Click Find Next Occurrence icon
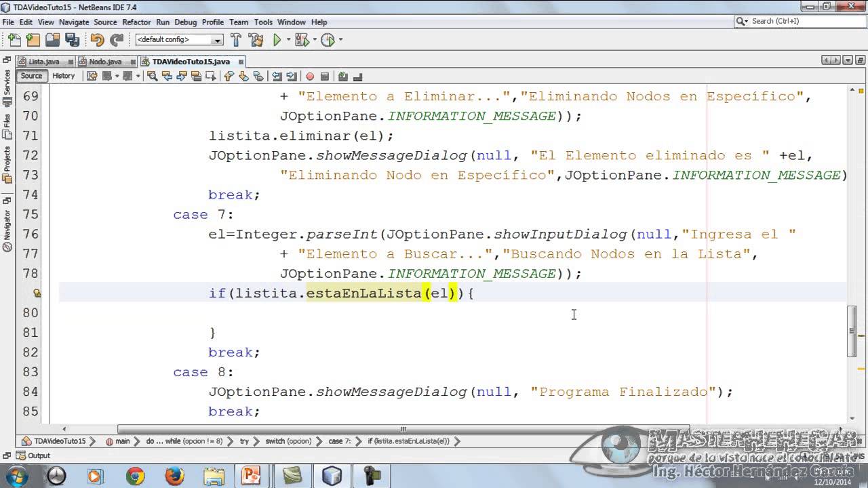This screenshot has width=868, height=488. pos(182,76)
